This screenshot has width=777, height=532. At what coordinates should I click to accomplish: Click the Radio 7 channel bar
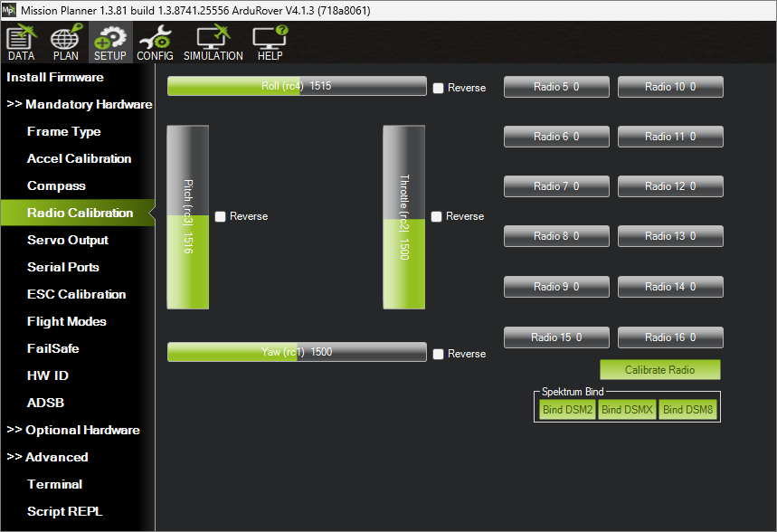tap(556, 186)
